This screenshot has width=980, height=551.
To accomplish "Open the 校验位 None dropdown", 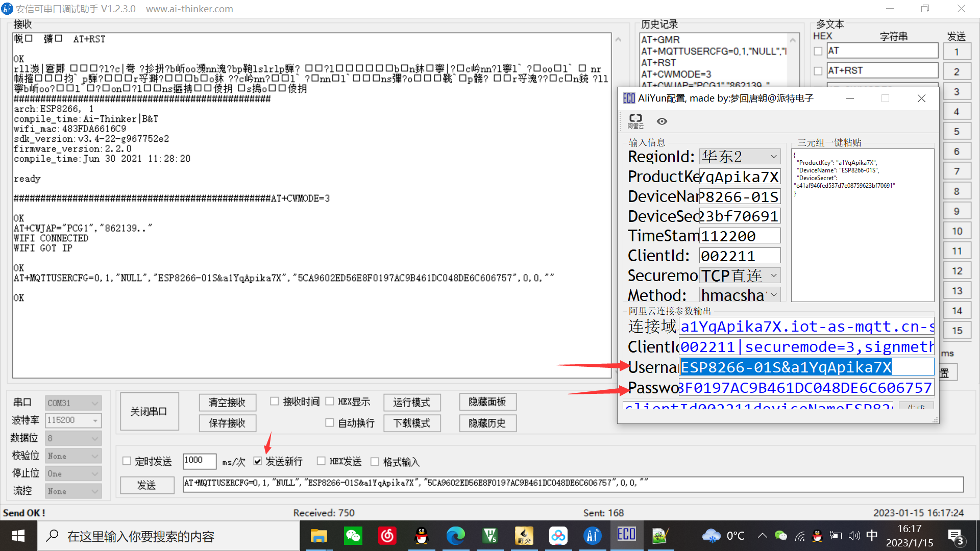I will point(73,456).
